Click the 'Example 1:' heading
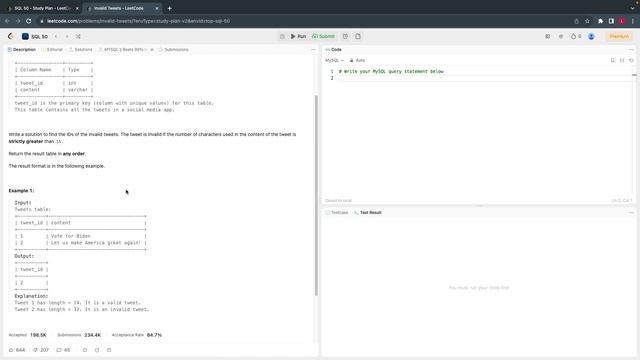This screenshot has height=360, width=640. pos(21,191)
